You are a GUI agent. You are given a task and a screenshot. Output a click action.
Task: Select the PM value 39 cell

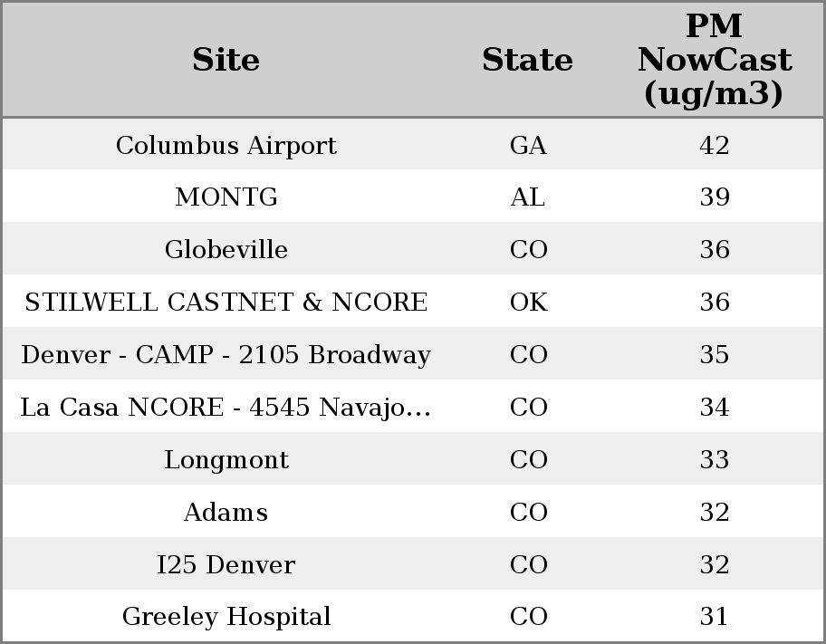[x=715, y=197]
